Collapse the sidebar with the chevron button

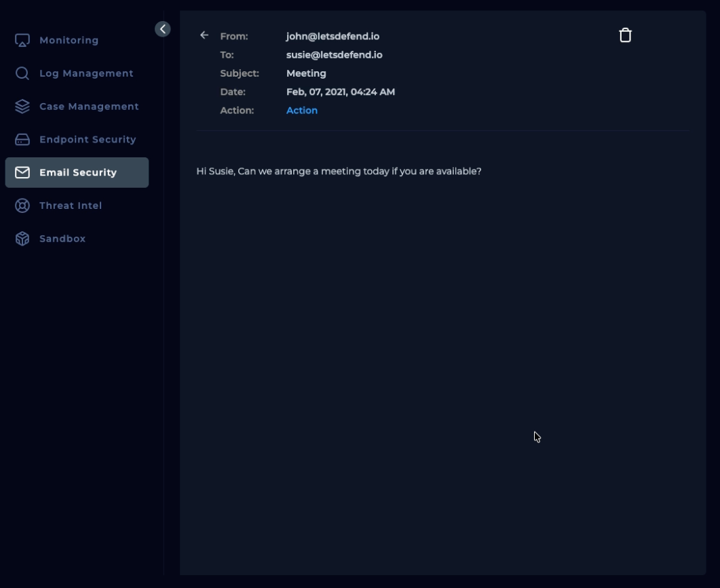(163, 29)
